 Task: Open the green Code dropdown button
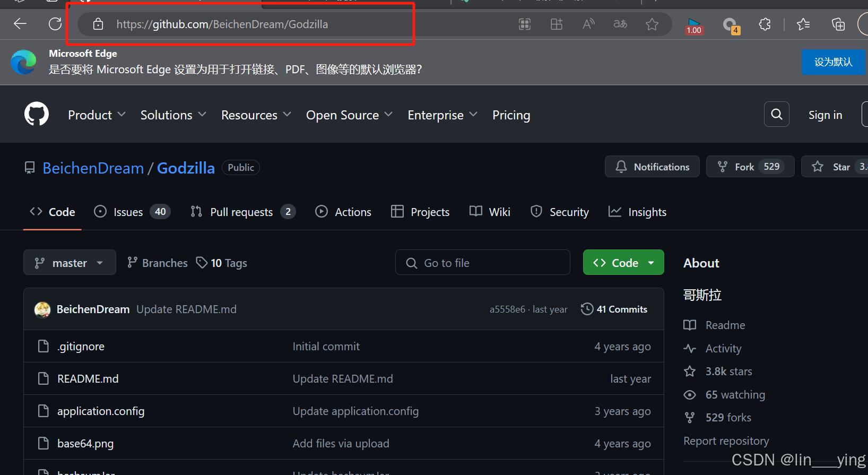point(623,262)
